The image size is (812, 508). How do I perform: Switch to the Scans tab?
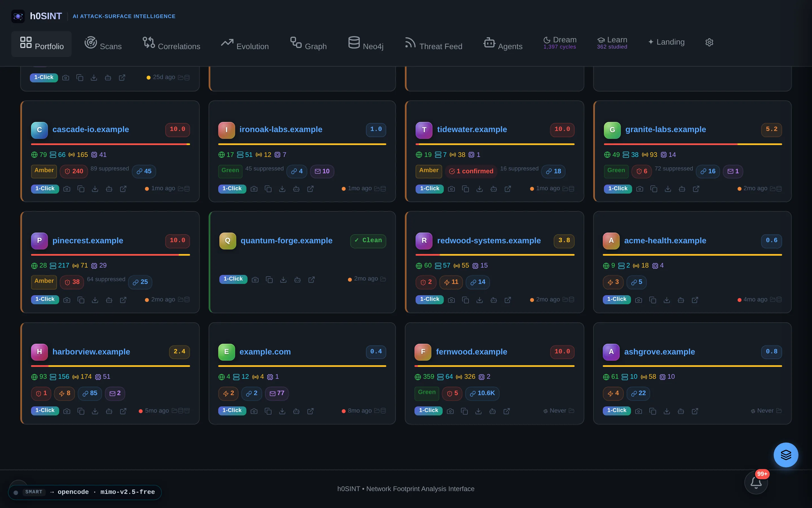point(103,44)
